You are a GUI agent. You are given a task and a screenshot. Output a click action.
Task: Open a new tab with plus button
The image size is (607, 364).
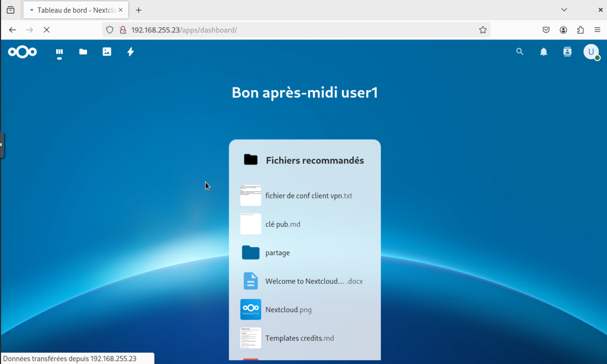[x=139, y=10]
